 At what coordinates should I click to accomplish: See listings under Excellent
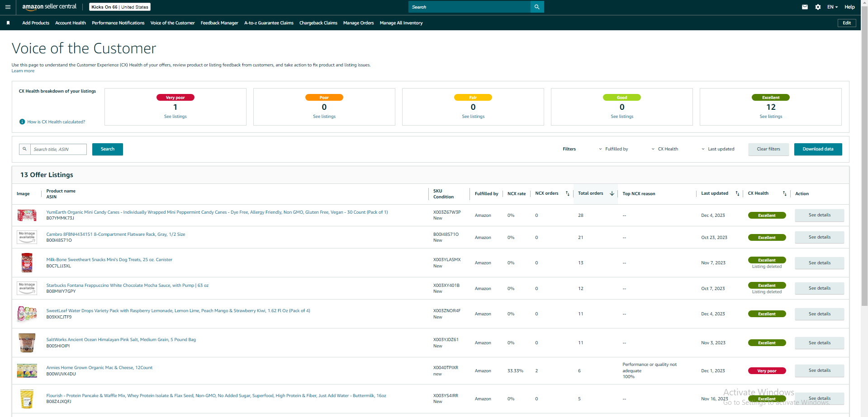tap(771, 117)
